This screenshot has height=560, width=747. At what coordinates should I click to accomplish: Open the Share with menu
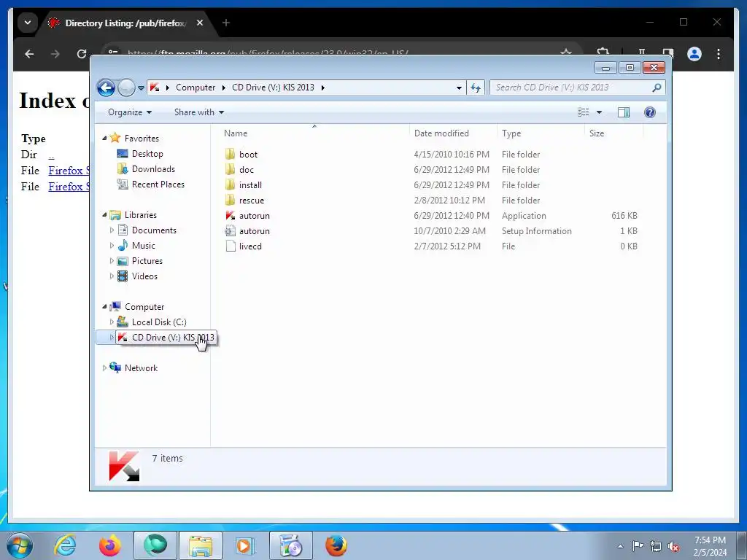[x=198, y=112]
